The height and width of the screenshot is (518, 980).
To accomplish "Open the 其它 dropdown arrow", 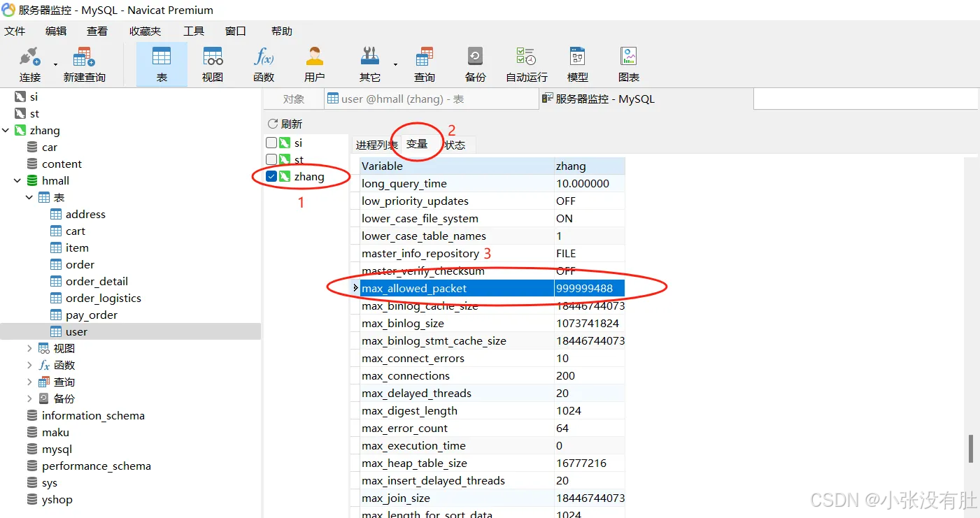I will [x=395, y=64].
